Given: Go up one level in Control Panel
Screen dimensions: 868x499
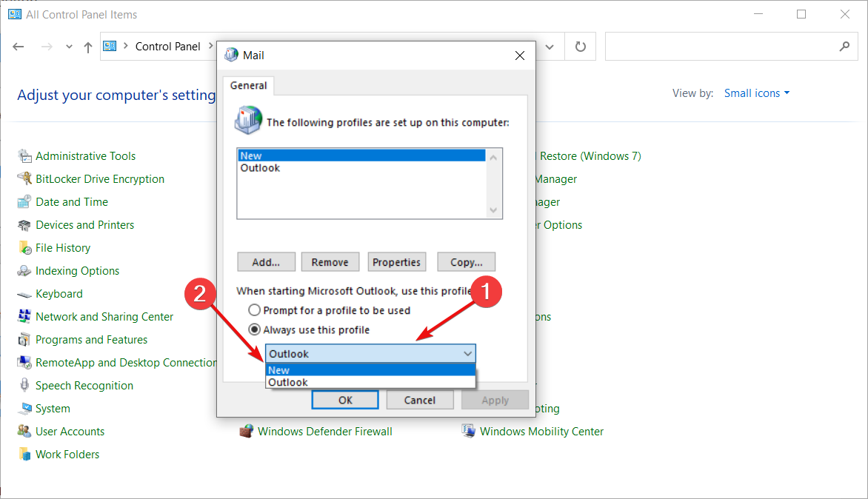Looking at the screenshot, I should point(88,47).
